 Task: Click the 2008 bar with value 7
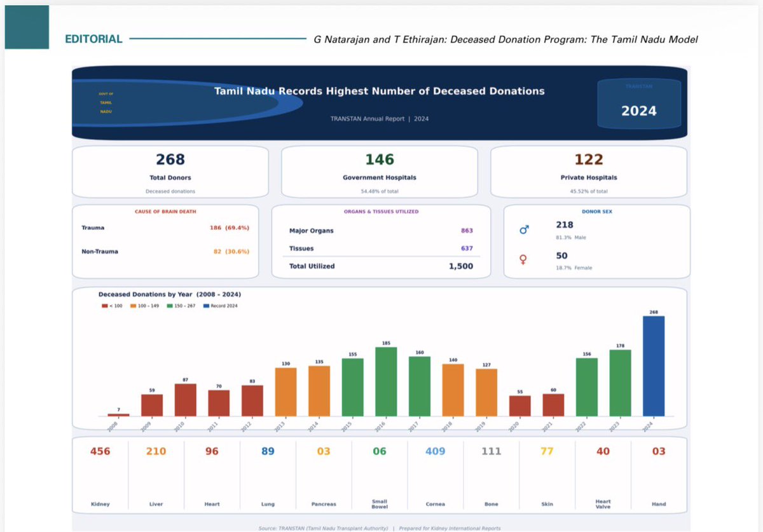tap(118, 415)
